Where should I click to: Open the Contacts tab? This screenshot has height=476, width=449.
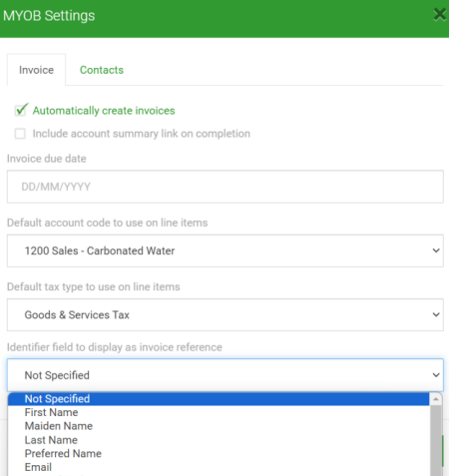point(102,70)
